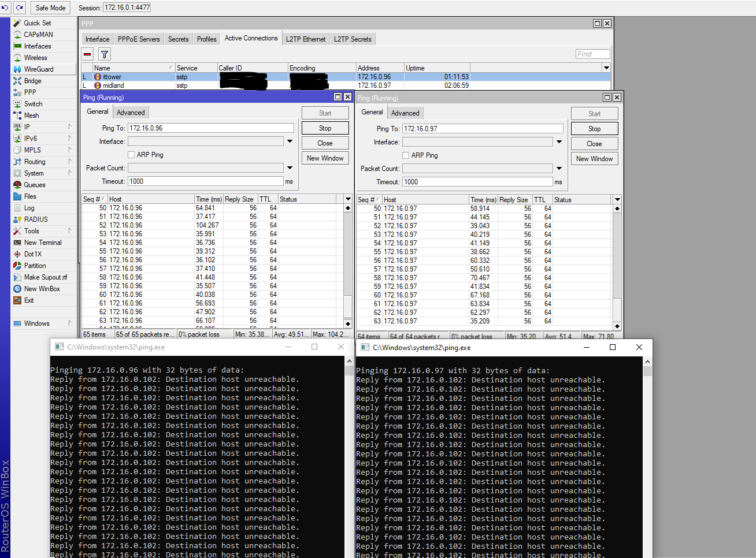This screenshot has height=558, width=756.
Task: Select midland connection row
Action: 347,85
